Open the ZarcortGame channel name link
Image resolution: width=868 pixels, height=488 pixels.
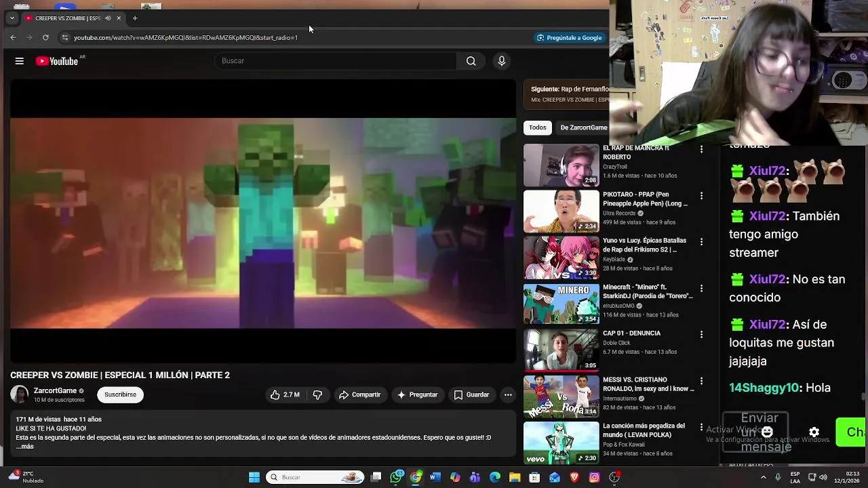click(55, 390)
